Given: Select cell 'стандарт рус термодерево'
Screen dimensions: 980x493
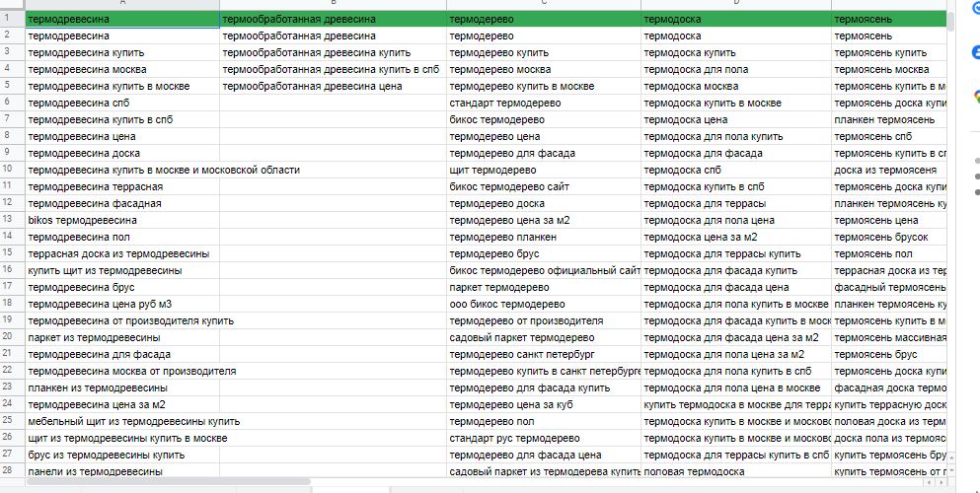Looking at the screenshot, I should click(544, 438).
